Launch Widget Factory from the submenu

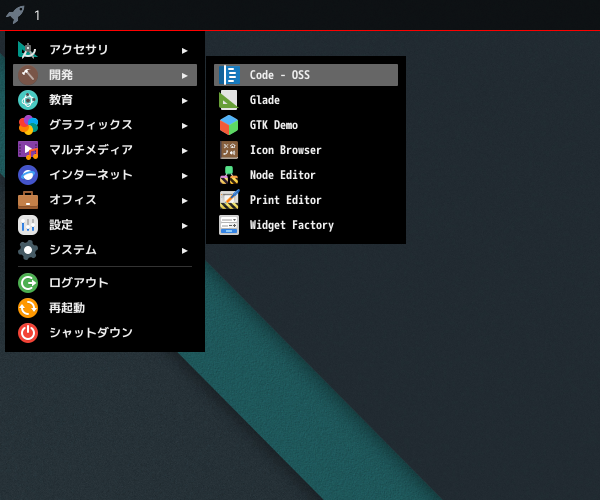[306, 225]
